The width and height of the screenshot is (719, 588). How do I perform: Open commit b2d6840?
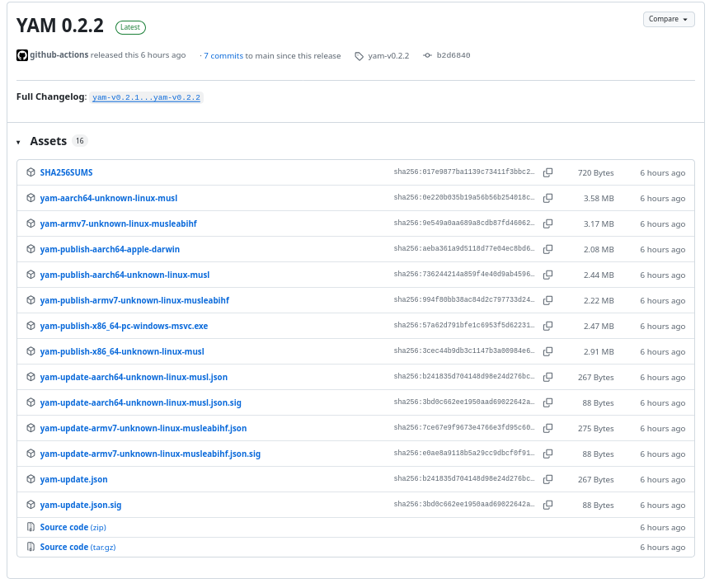(453, 55)
